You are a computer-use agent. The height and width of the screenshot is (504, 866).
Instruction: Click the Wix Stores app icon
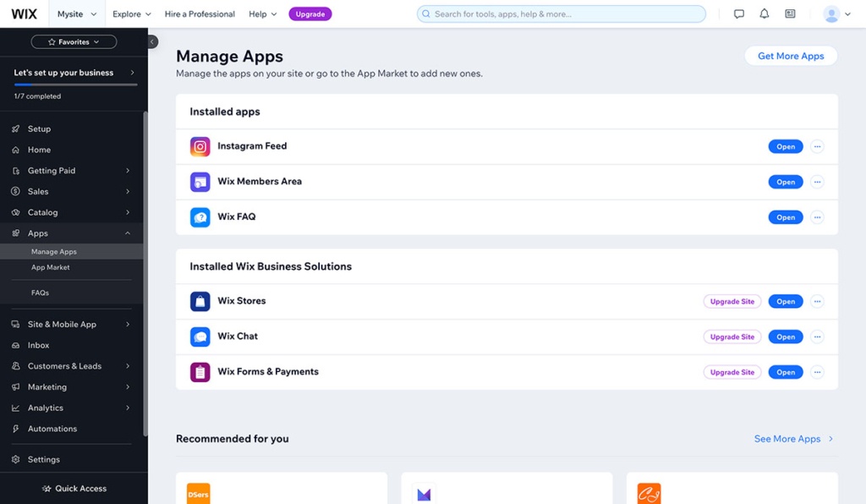(200, 300)
